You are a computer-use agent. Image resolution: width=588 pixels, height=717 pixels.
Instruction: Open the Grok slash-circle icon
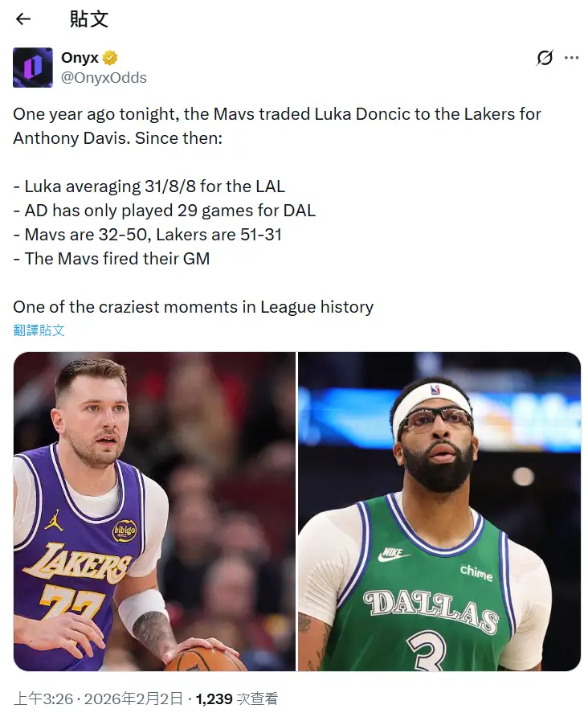coord(545,58)
